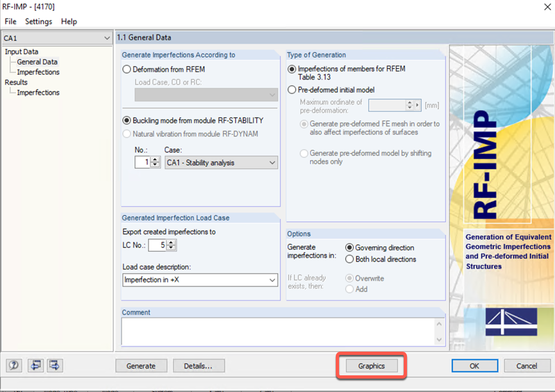Click Results tree node
Screen dimensions: 555x392
click(16, 83)
